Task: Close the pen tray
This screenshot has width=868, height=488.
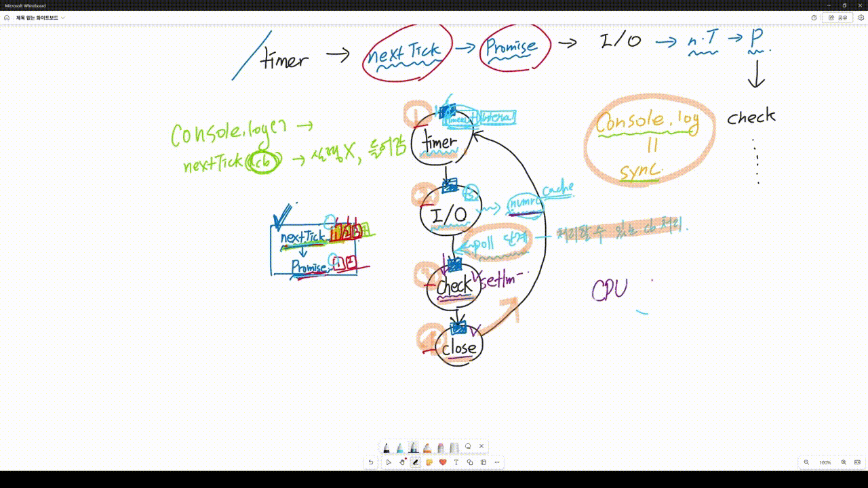Action: coord(481,447)
